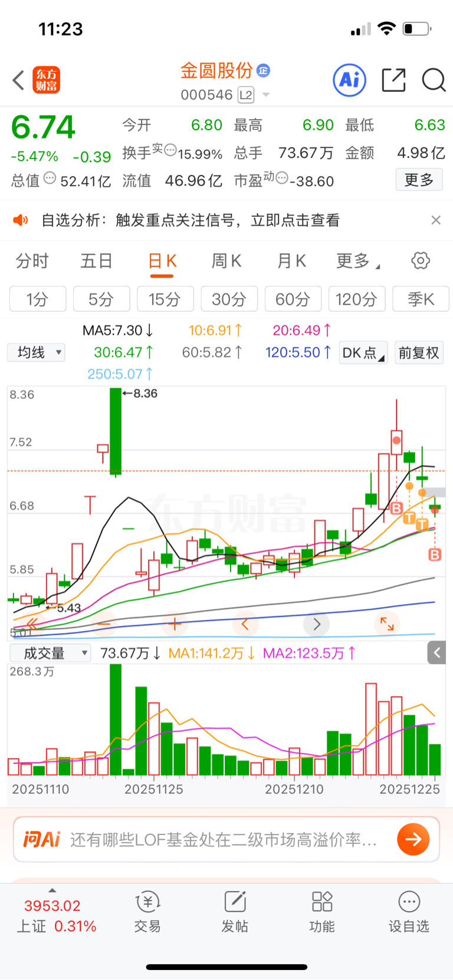Tap the chart zoom-out minus icon
Viewport: 453px width, 980px height.
click(x=104, y=623)
